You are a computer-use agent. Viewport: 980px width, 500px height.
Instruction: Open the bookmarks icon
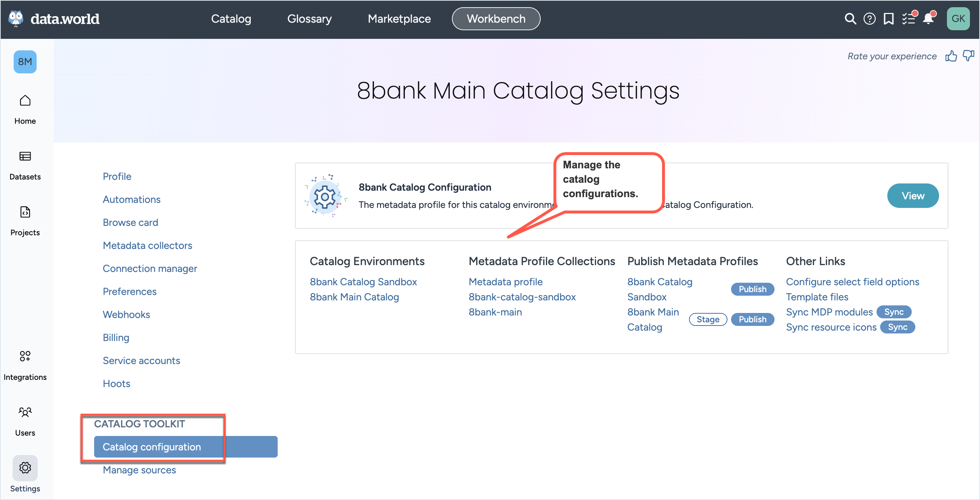(x=889, y=18)
